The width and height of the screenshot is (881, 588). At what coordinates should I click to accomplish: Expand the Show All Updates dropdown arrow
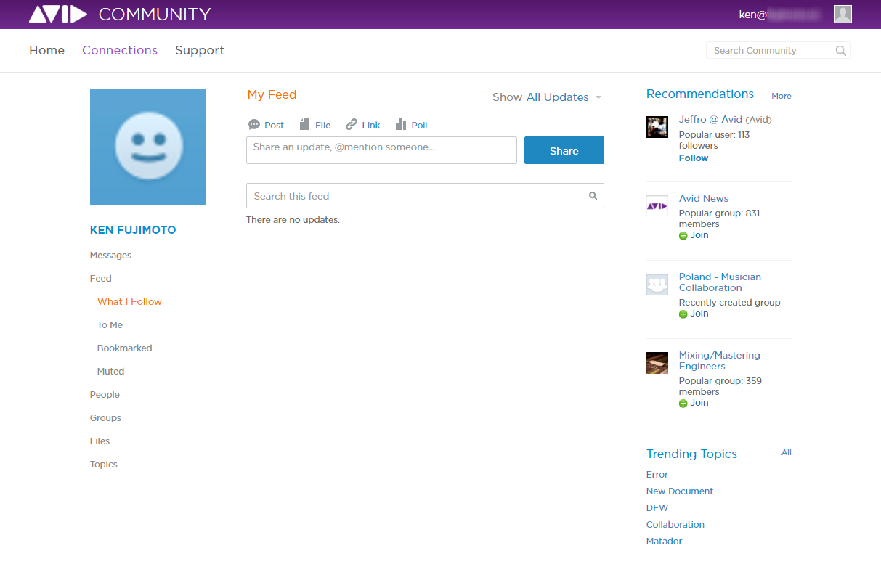[598, 97]
